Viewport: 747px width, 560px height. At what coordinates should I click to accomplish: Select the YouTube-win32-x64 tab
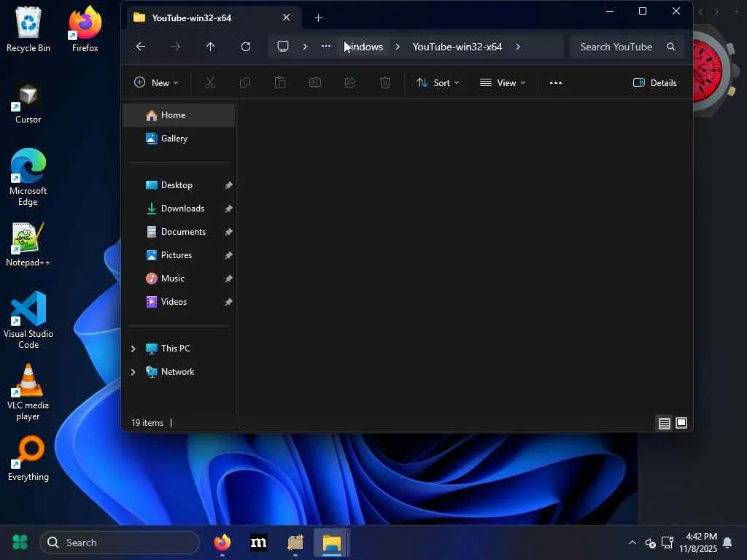pyautogui.click(x=212, y=17)
